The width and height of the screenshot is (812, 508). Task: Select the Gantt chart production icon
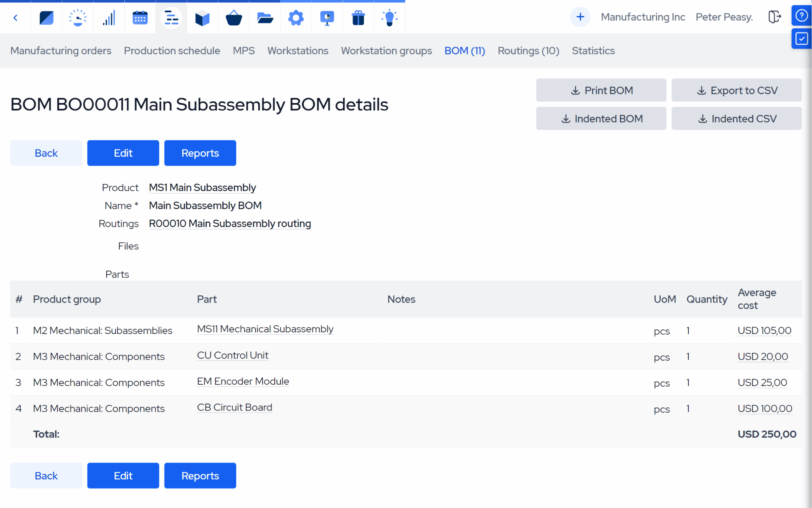coord(171,17)
